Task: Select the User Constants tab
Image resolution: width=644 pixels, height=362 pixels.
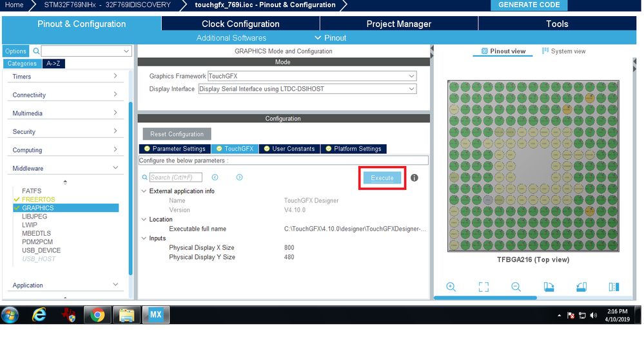Action: (289, 149)
